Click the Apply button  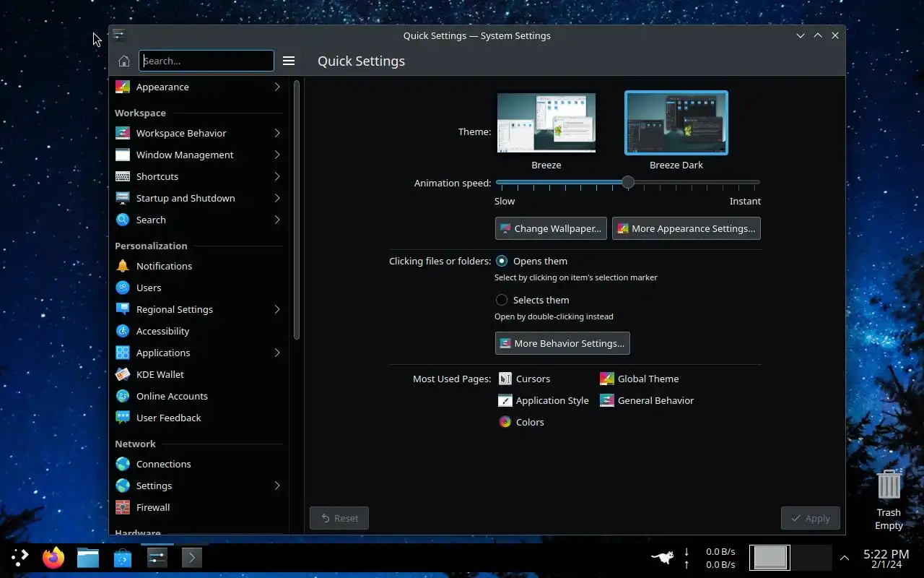810,518
